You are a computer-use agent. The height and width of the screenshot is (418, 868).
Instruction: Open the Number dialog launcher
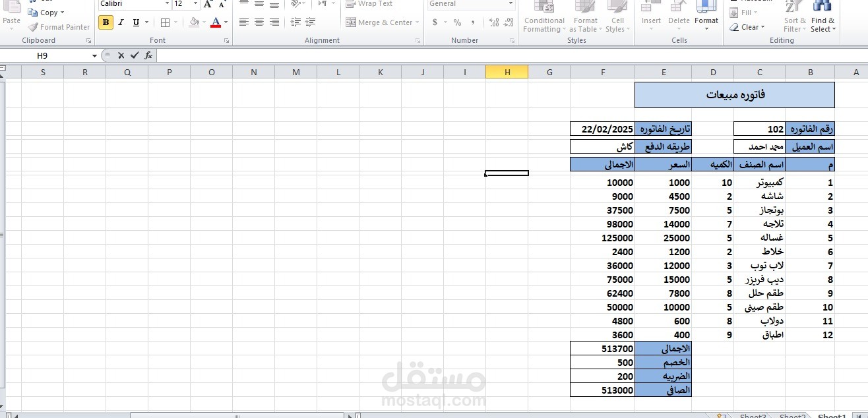pos(511,41)
